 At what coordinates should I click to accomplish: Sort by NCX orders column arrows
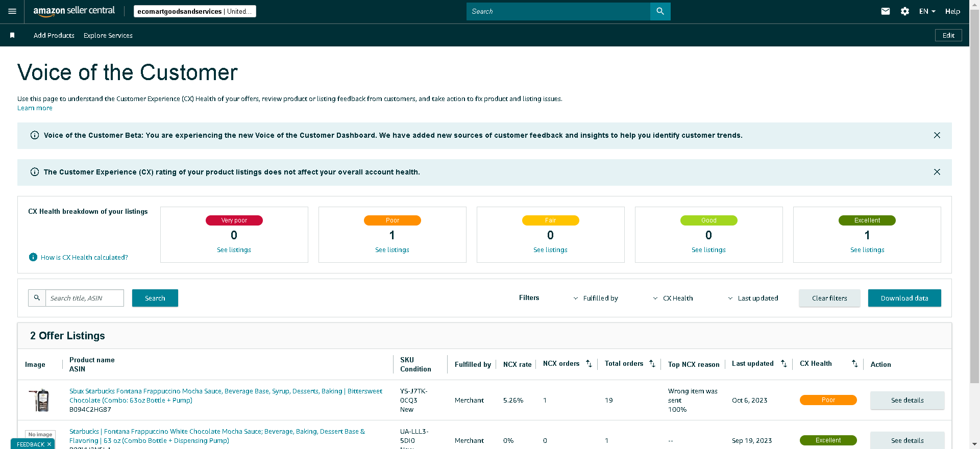click(589, 364)
